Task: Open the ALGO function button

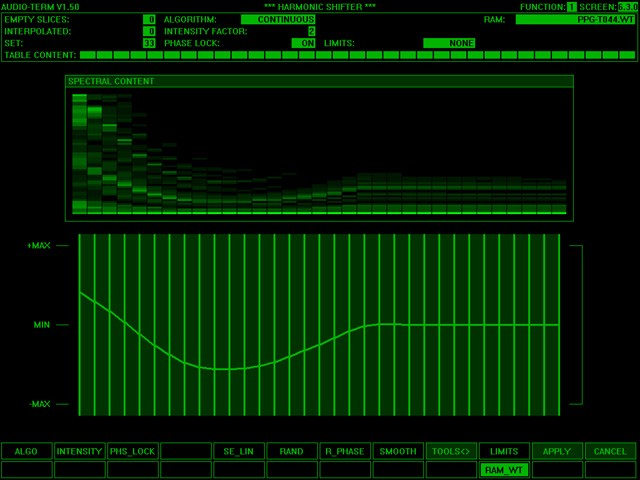Action: 27,451
